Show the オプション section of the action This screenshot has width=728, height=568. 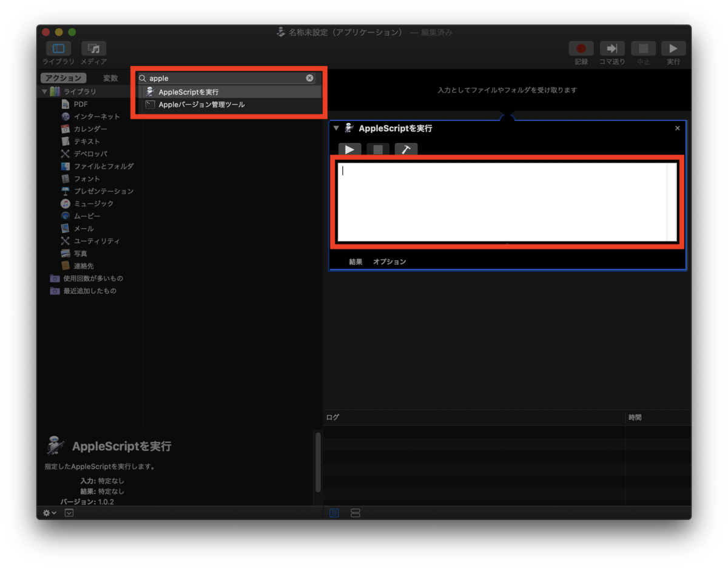[389, 262]
